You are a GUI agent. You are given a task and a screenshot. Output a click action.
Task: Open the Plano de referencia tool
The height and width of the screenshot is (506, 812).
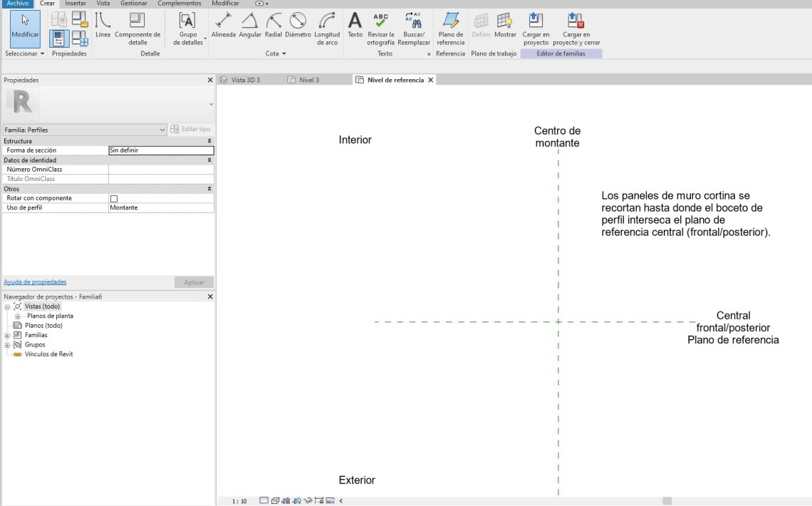[450, 27]
